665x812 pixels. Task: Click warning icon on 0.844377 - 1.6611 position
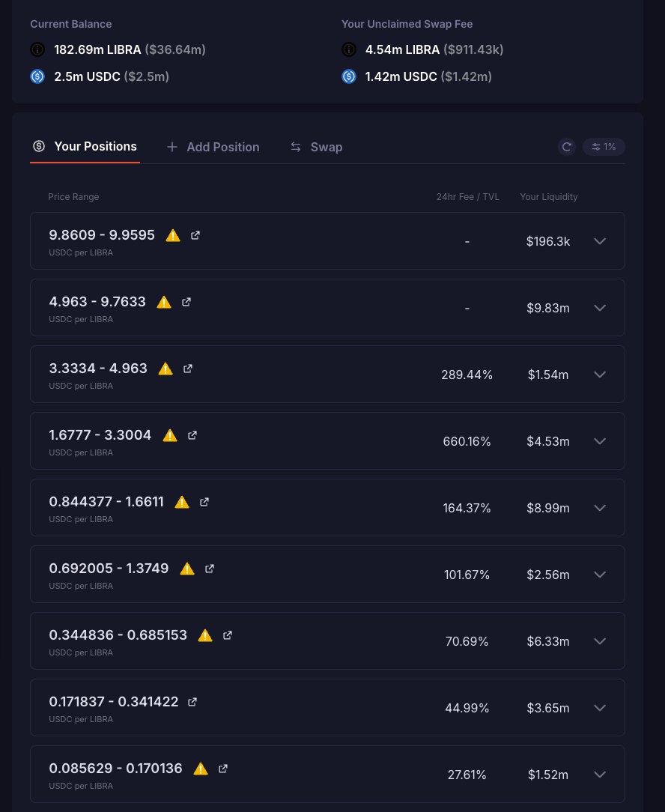(x=182, y=502)
